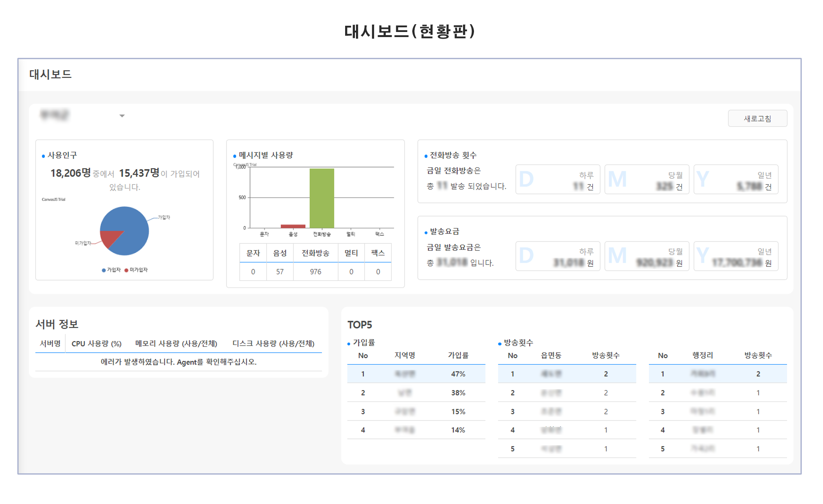Click the 메모리 사용량 column header

point(176,344)
